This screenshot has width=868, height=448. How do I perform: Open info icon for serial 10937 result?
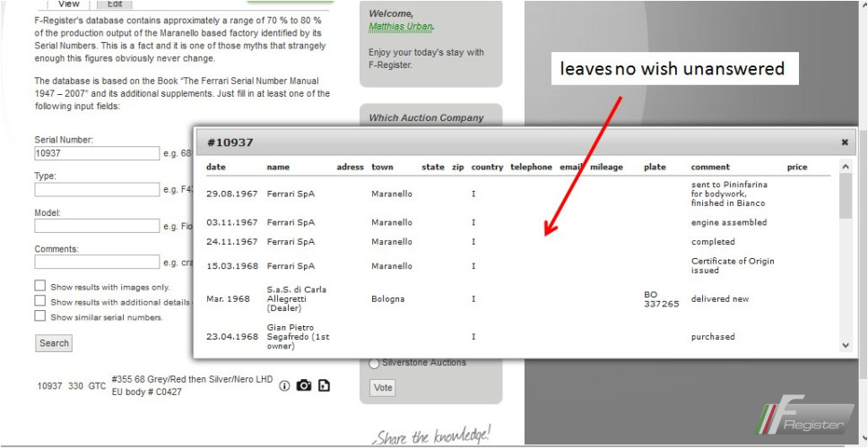pyautogui.click(x=284, y=385)
